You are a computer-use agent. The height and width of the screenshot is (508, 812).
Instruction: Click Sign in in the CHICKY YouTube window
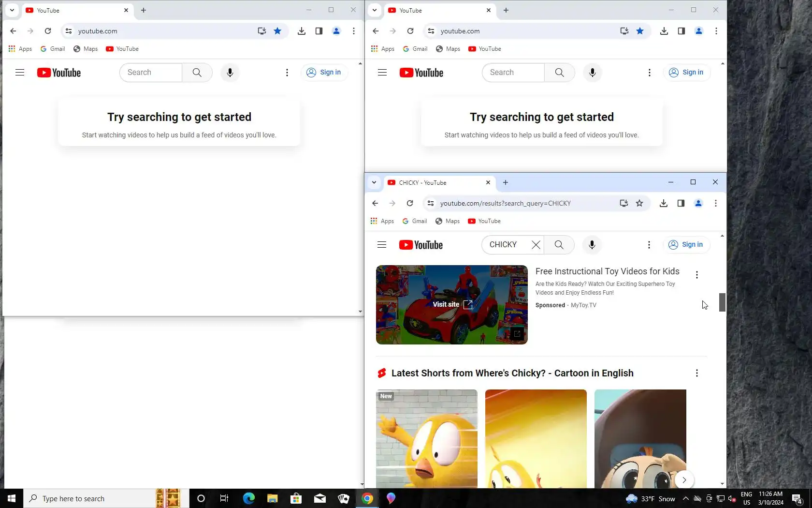click(x=686, y=245)
